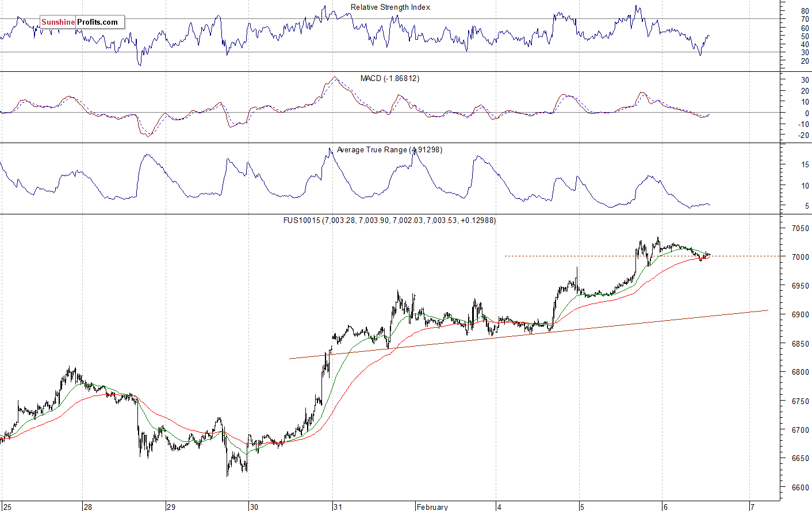Image resolution: width=812 pixels, height=511 pixels.
Task: Click the Average True Range (4.91298) title
Action: (389, 149)
